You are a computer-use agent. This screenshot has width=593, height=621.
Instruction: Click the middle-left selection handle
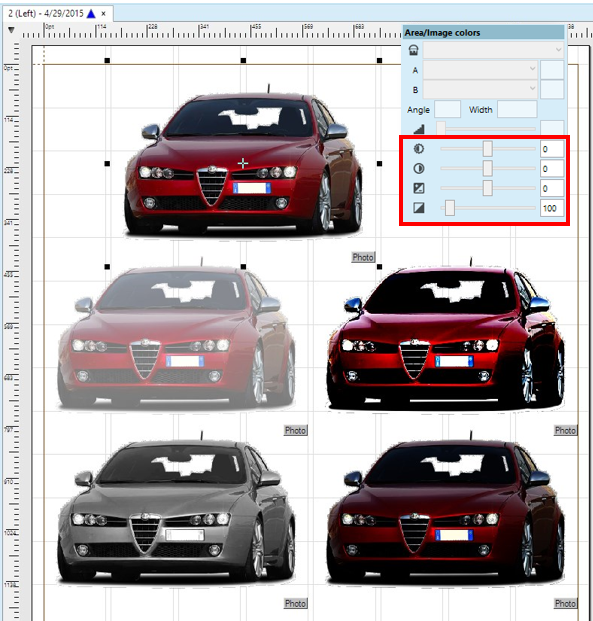(x=107, y=164)
